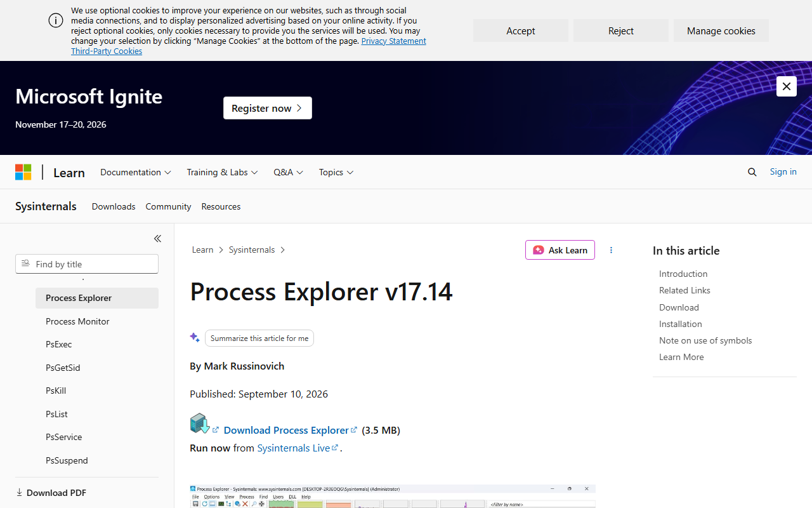Click Summarize this article for me
The width and height of the screenshot is (812, 508).
point(259,338)
